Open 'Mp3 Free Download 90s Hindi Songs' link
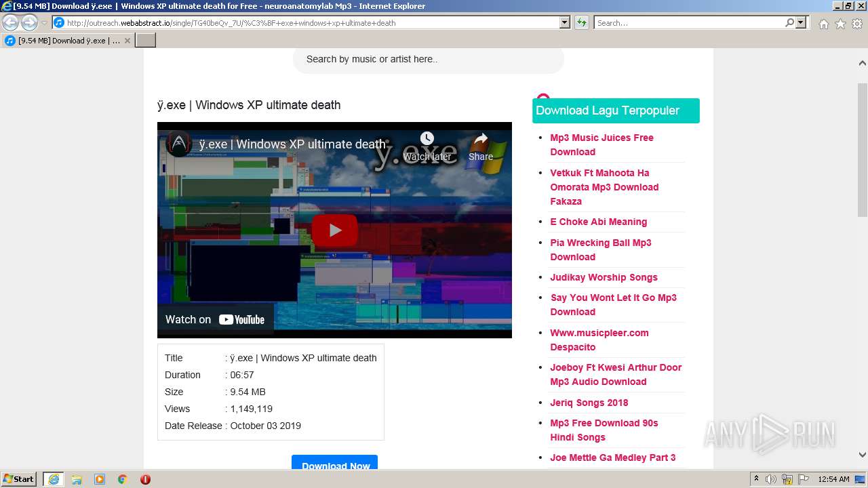 (x=604, y=430)
